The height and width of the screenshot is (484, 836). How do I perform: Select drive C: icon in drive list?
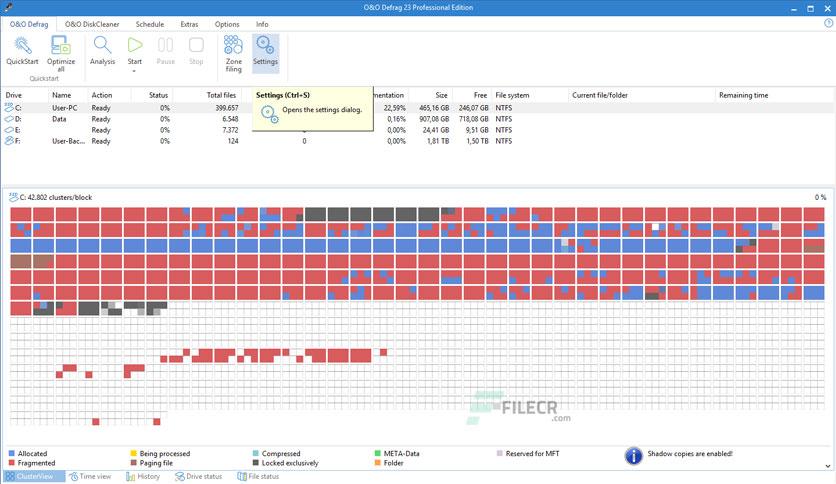tap(9, 108)
